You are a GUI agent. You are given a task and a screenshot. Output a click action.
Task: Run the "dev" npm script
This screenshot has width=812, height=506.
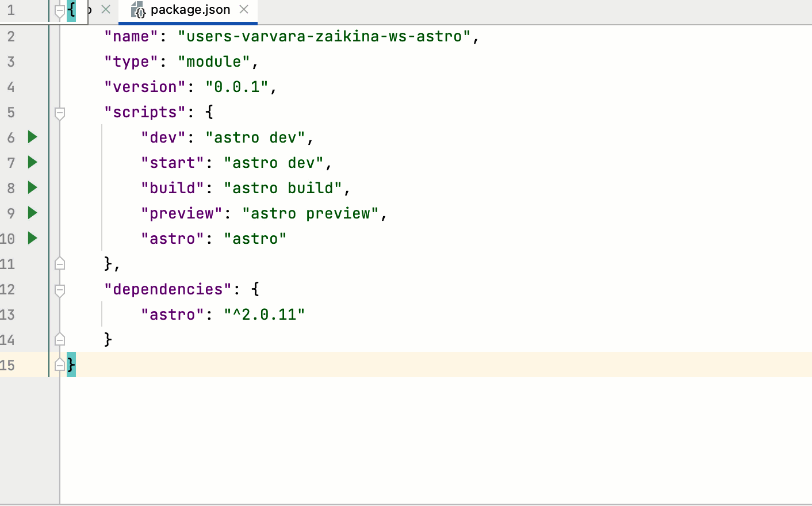coord(33,137)
